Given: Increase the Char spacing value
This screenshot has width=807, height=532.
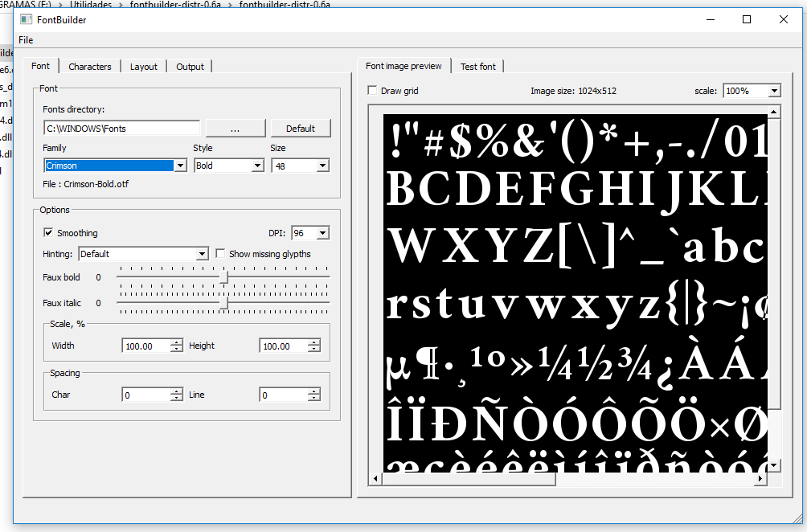Looking at the screenshot, I should (x=177, y=391).
